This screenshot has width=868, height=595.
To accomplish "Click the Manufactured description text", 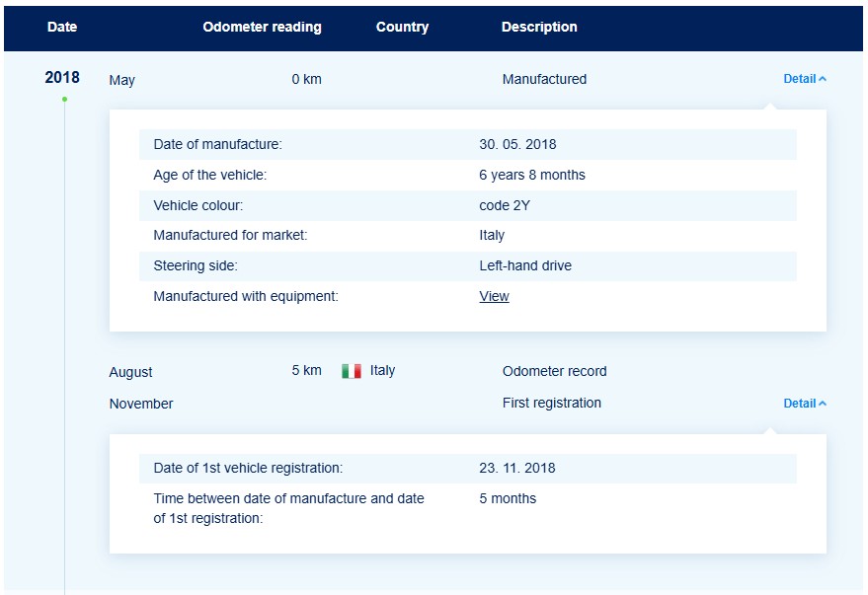I will coord(544,79).
